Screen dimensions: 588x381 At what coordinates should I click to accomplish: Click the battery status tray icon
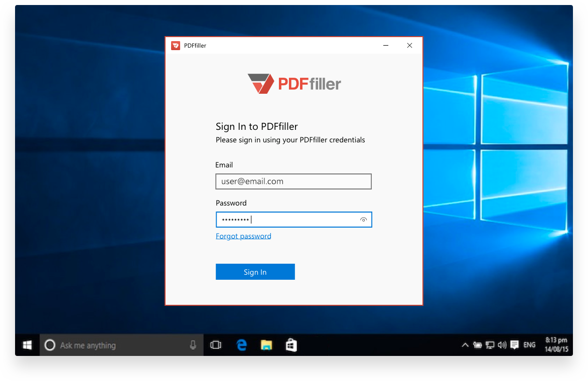pyautogui.click(x=478, y=345)
